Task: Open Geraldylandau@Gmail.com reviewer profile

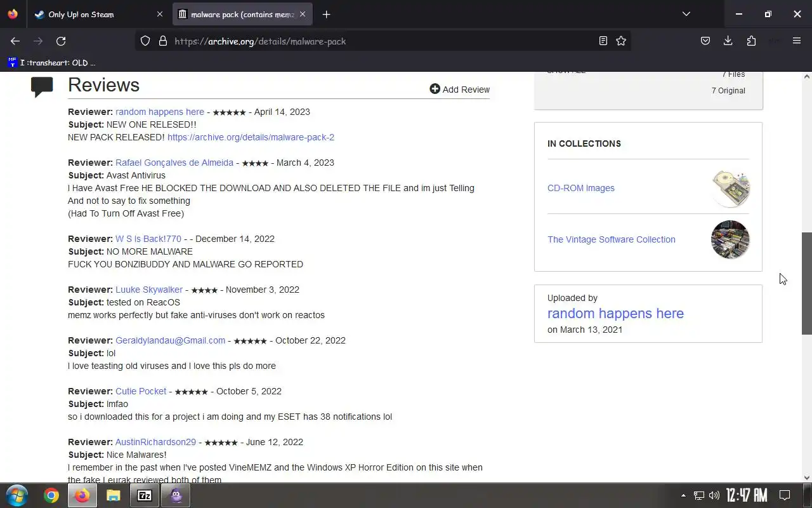Action: (170, 340)
